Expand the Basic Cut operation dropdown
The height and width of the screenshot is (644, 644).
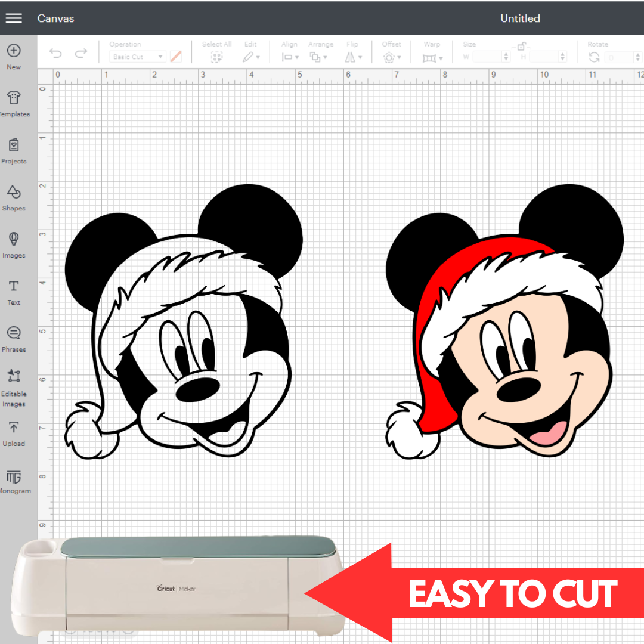pyautogui.click(x=138, y=57)
